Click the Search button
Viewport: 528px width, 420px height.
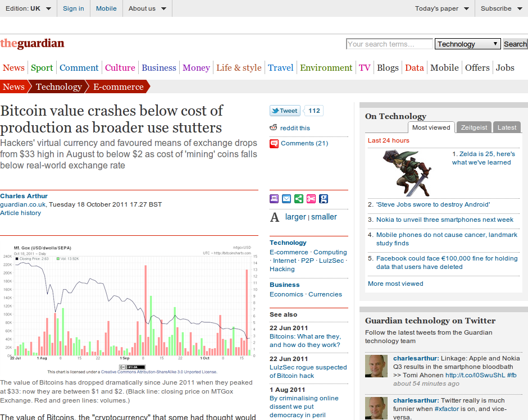point(515,44)
